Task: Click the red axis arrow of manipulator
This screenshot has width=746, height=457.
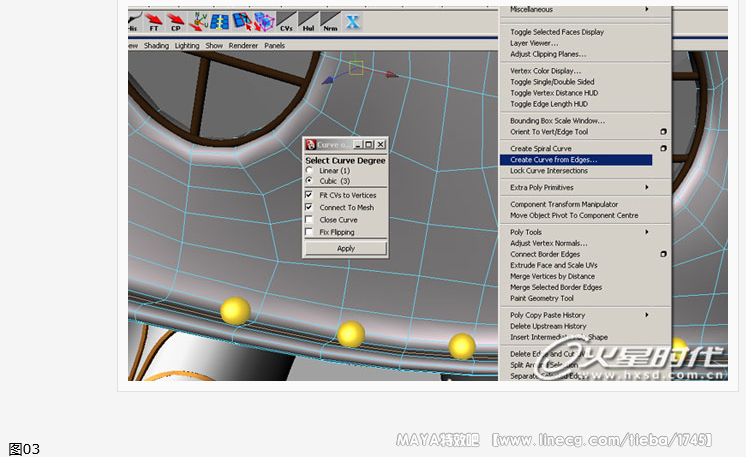Action: click(392, 74)
